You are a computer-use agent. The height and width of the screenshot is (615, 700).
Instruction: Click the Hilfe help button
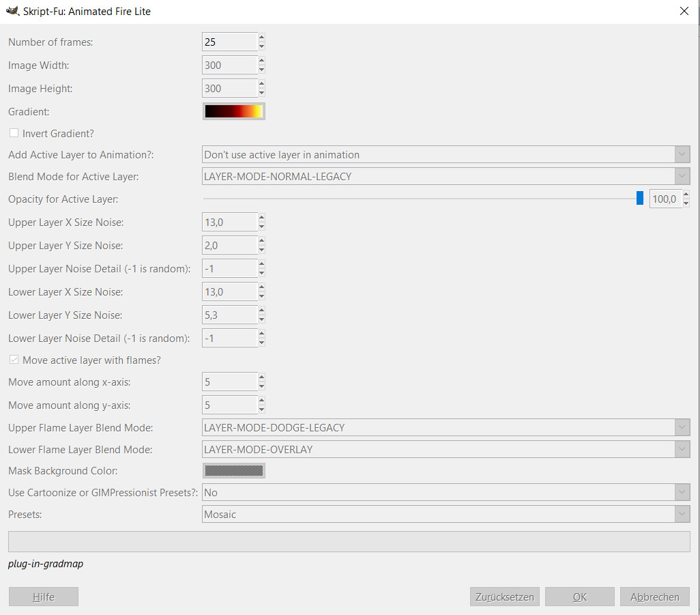click(44, 597)
